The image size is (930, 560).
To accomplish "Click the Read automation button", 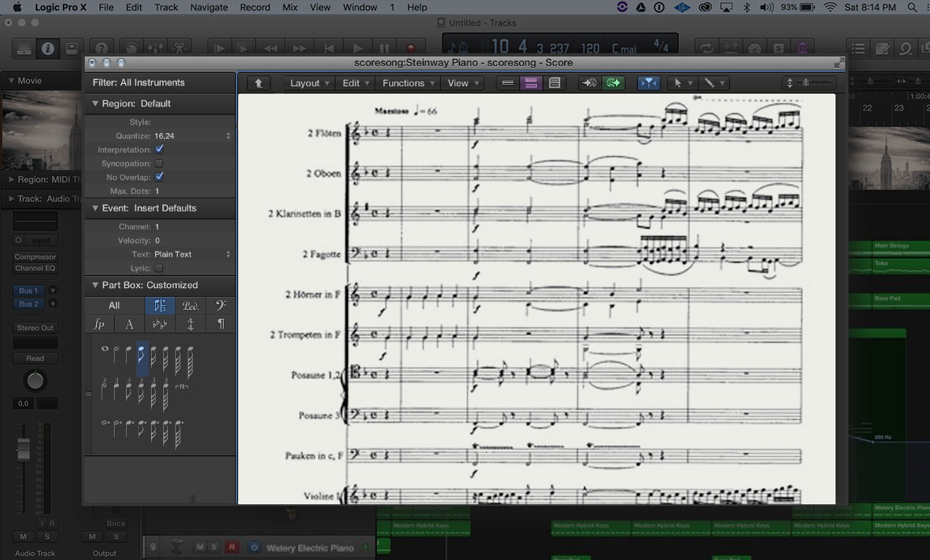I will point(35,358).
